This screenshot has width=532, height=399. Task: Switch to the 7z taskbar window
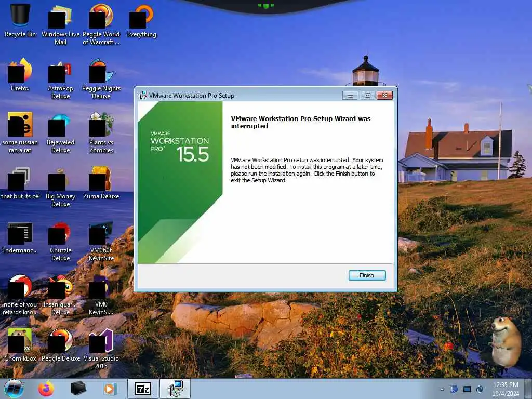143,389
